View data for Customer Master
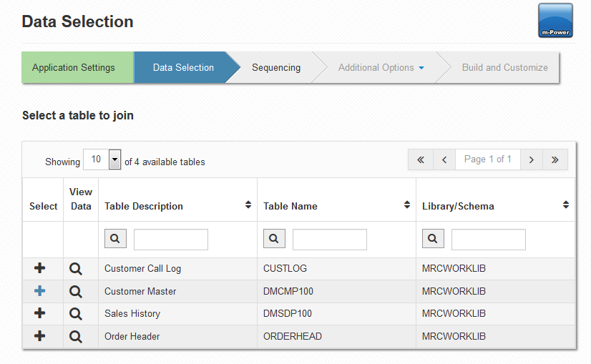The height and width of the screenshot is (364, 591). coord(76,291)
